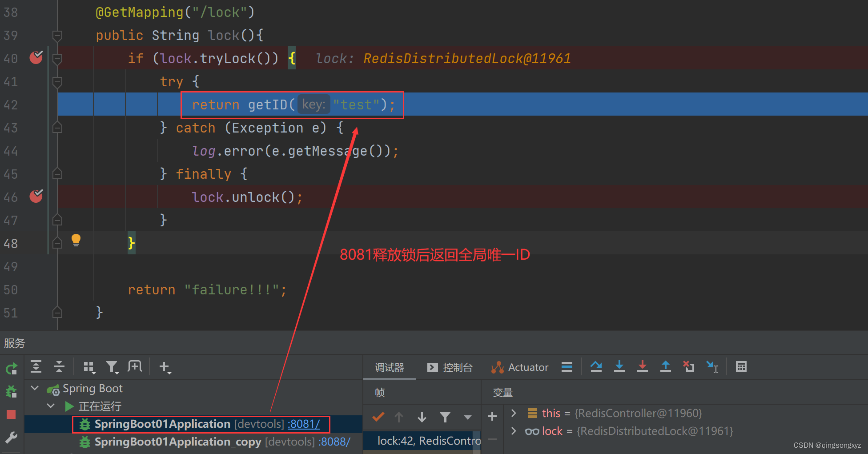868x454 pixels.
Task: Select the lock:42, RedisController frame
Action: pyautogui.click(x=421, y=441)
